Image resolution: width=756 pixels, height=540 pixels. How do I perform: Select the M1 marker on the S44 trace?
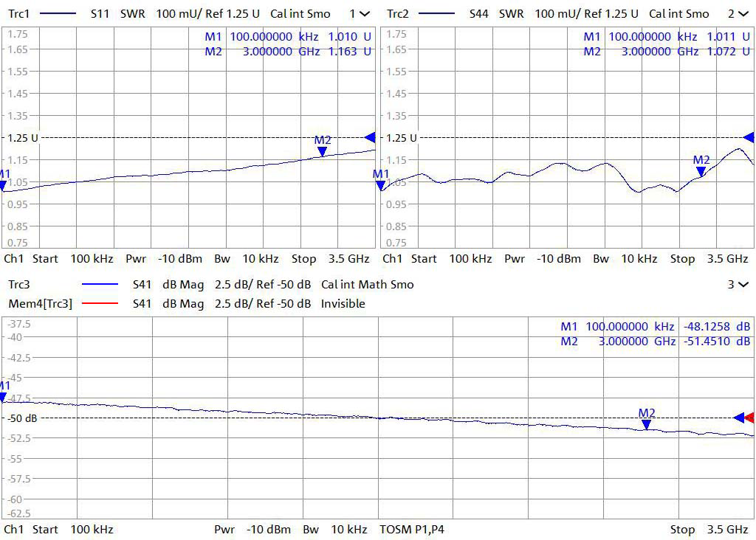click(381, 185)
